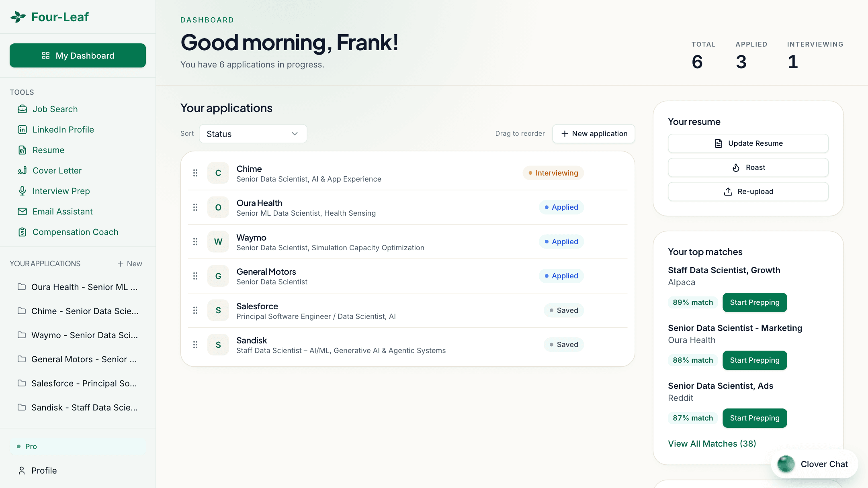
Task: Click the Interviewing status badge for Chime
Action: (x=553, y=173)
